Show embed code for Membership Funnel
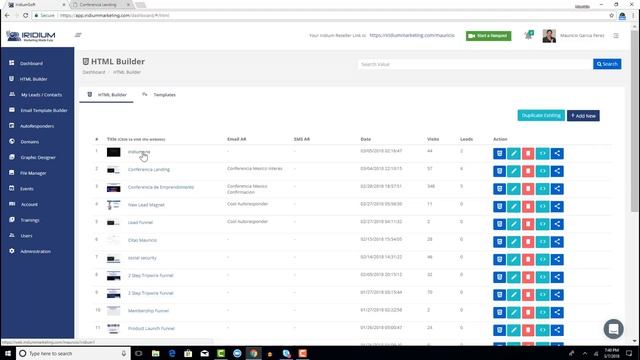 point(542,312)
